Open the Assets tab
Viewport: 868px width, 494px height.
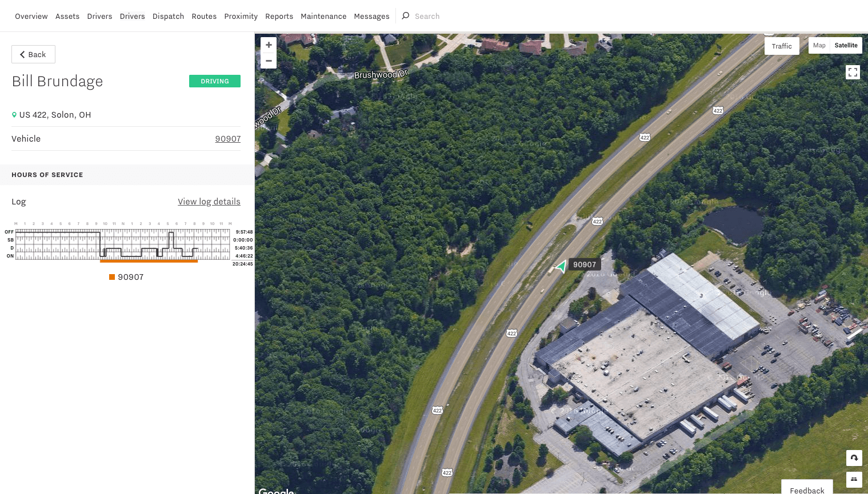pyautogui.click(x=67, y=17)
